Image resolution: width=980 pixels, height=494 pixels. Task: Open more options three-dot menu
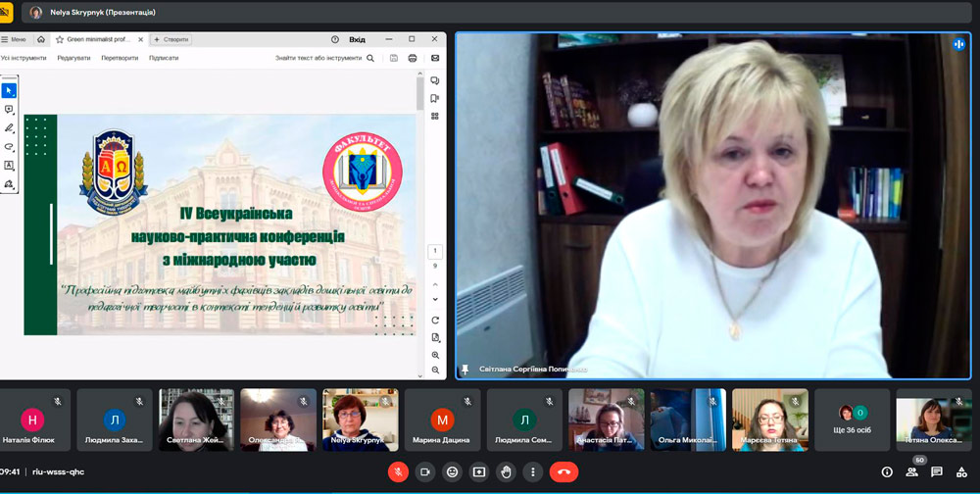(532, 471)
